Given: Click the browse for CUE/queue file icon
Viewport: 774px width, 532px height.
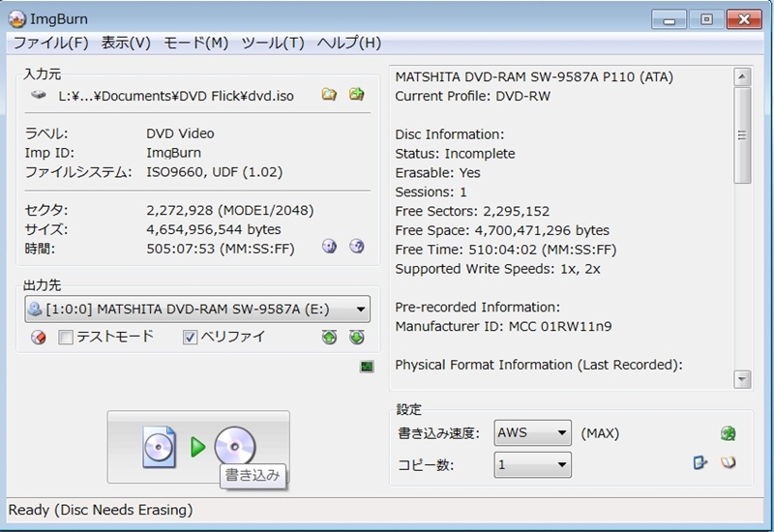Looking at the screenshot, I should (x=356, y=94).
